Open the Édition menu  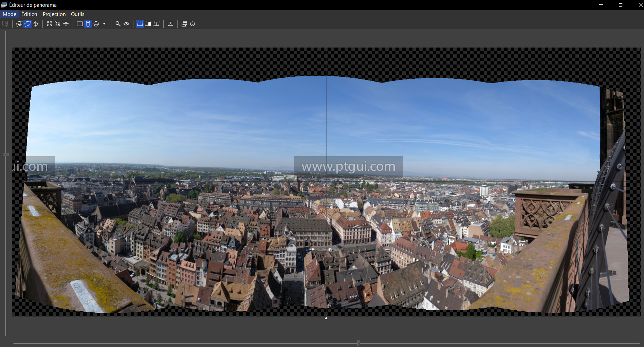(29, 14)
